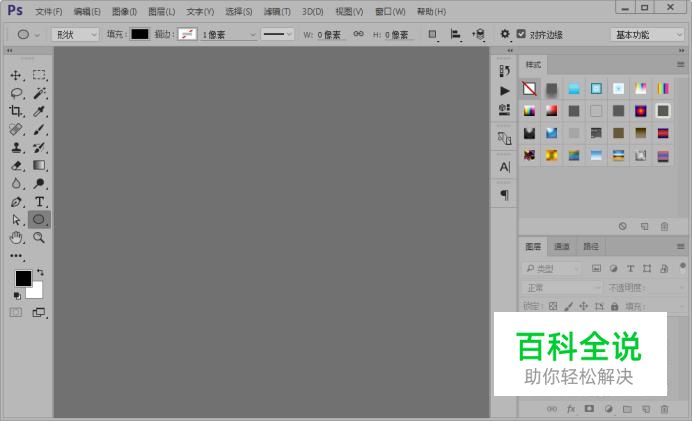692x421 pixels.
Task: Click the W width input field
Action: 323,34
